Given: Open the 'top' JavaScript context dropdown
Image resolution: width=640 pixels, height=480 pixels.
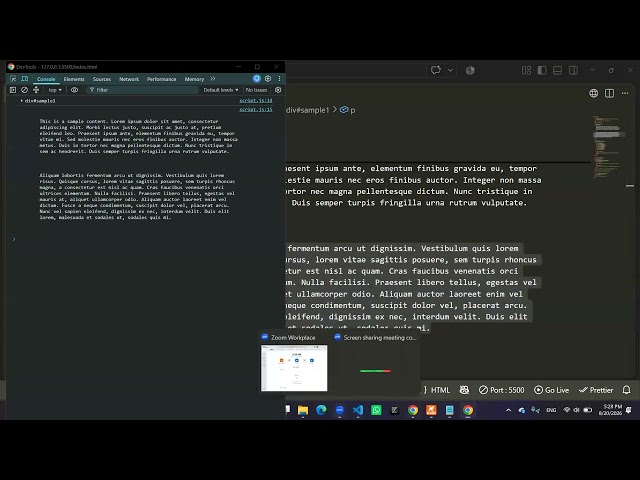Looking at the screenshot, I should 55,90.
